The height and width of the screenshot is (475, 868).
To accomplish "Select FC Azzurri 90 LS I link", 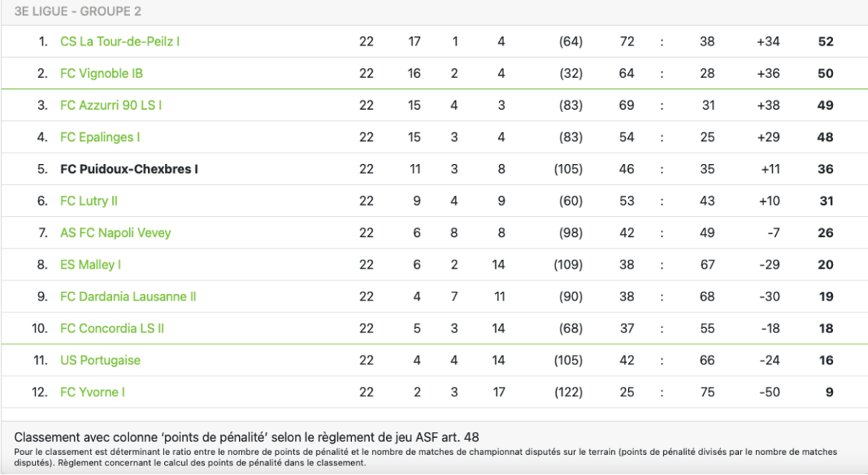I will [111, 105].
